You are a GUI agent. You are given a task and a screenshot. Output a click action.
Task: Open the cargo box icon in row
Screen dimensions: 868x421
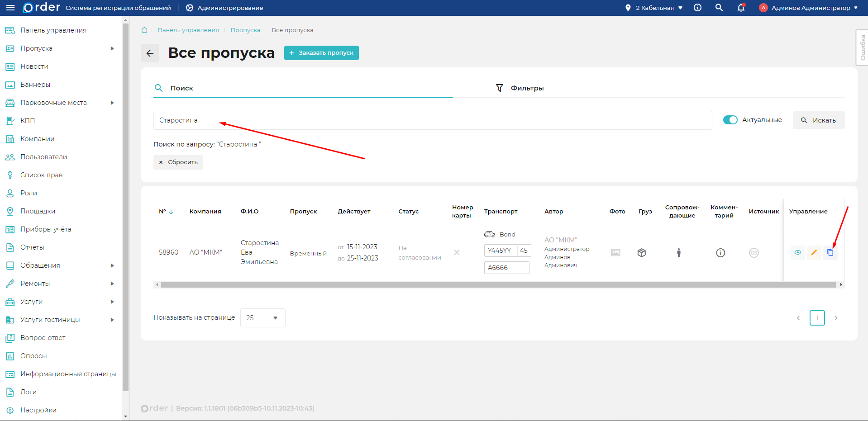[641, 253]
